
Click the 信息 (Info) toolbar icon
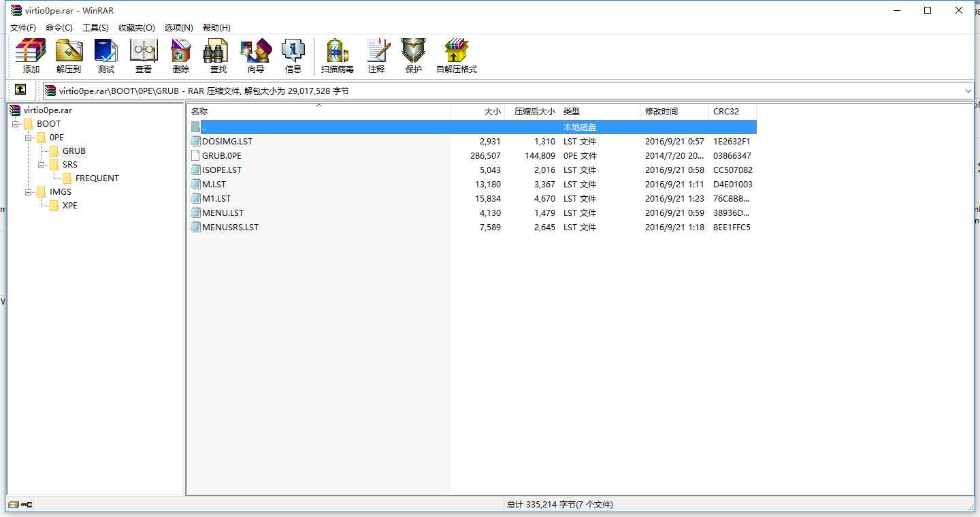(x=293, y=51)
